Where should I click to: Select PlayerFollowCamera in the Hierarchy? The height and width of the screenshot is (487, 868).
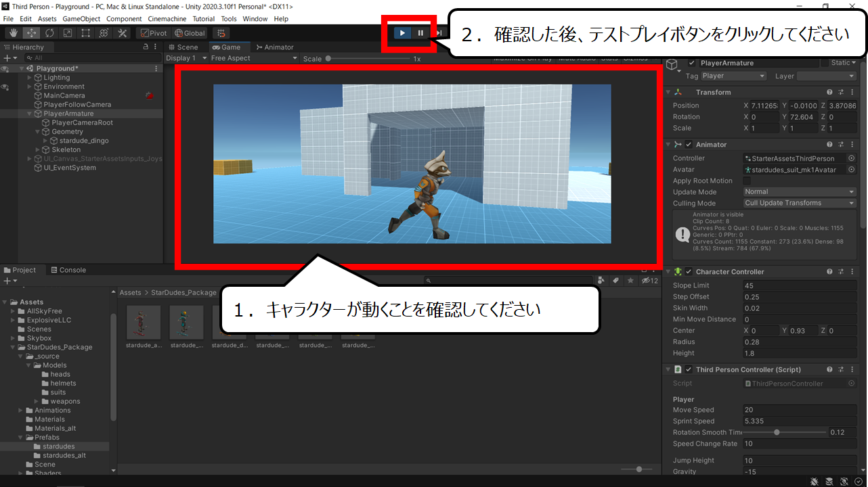(77, 105)
